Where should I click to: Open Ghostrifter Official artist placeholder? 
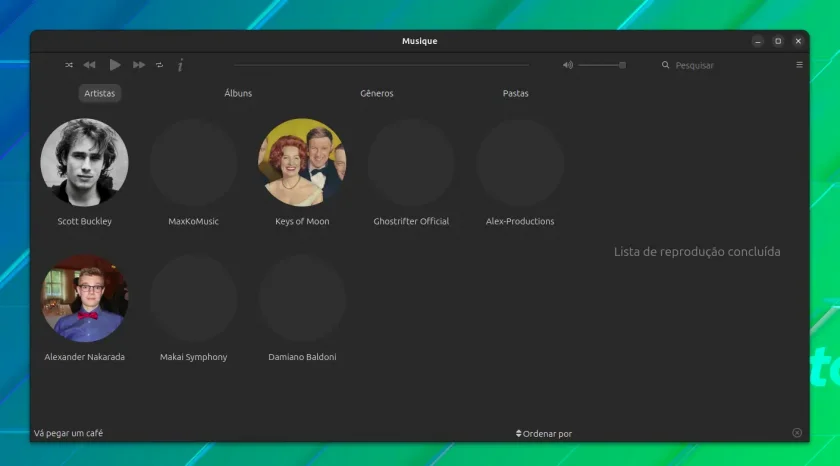(x=411, y=162)
